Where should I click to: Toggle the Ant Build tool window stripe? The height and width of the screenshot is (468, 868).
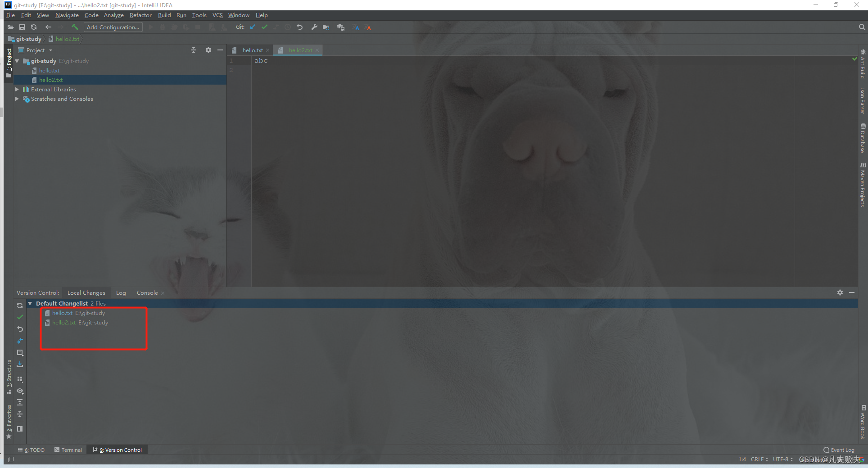[x=863, y=64]
